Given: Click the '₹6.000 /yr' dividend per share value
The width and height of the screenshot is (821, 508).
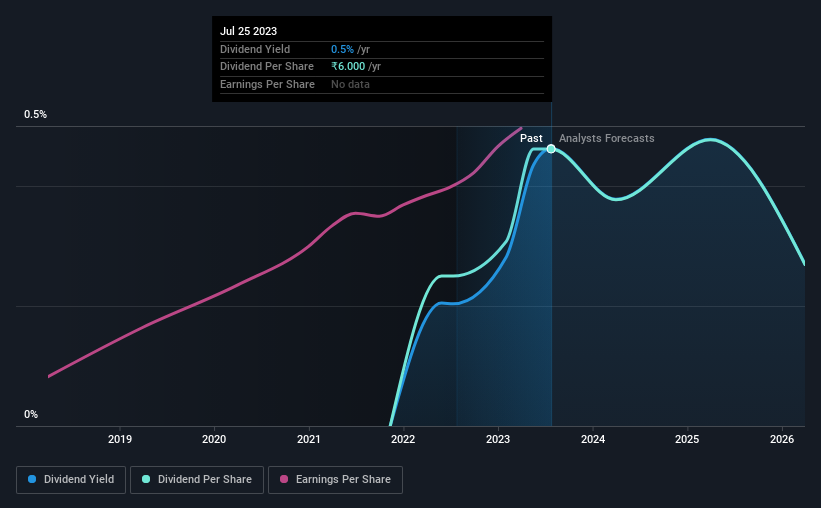Looking at the screenshot, I should pyautogui.click(x=356, y=67).
